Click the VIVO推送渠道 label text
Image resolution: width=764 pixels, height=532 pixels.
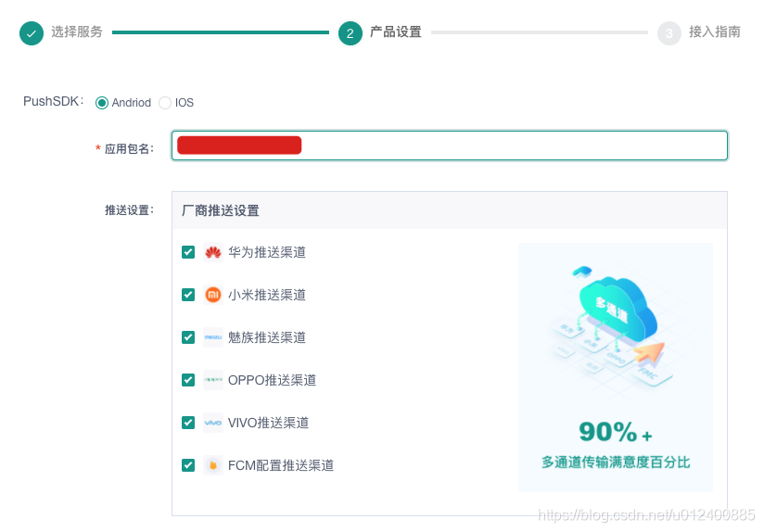(x=269, y=423)
